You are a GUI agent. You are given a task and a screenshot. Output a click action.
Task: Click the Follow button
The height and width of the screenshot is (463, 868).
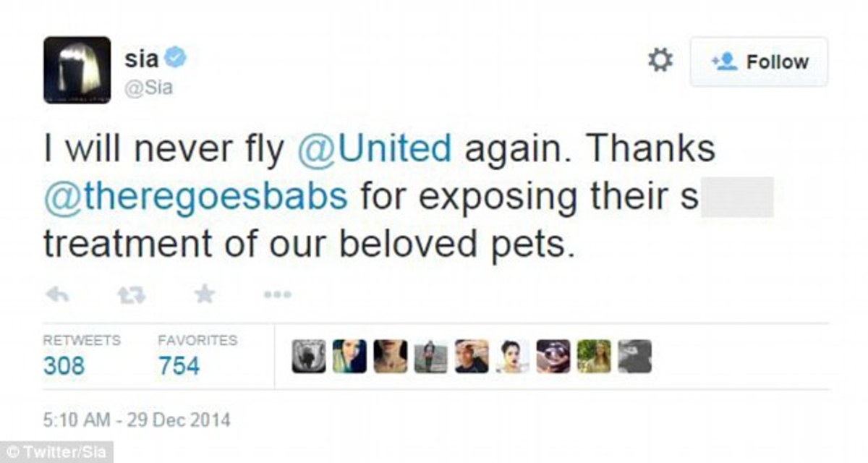click(x=759, y=62)
